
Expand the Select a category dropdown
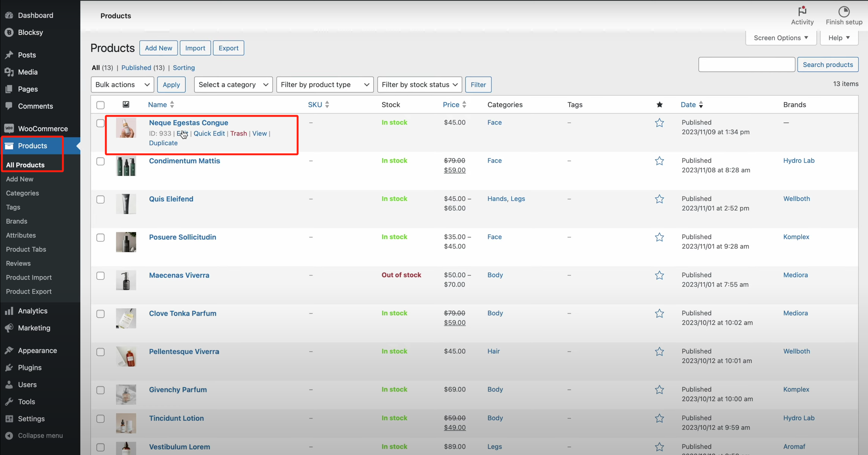click(x=233, y=85)
